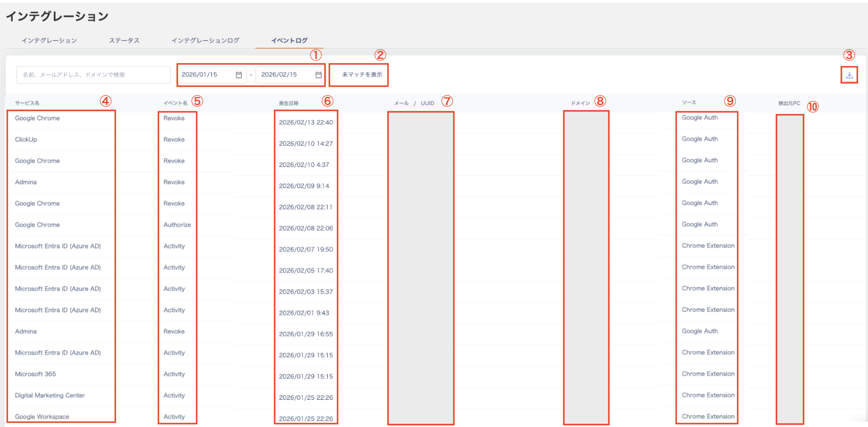Click the 2026/02/15 end date field
Screen dimensions: 868x427
(290, 75)
